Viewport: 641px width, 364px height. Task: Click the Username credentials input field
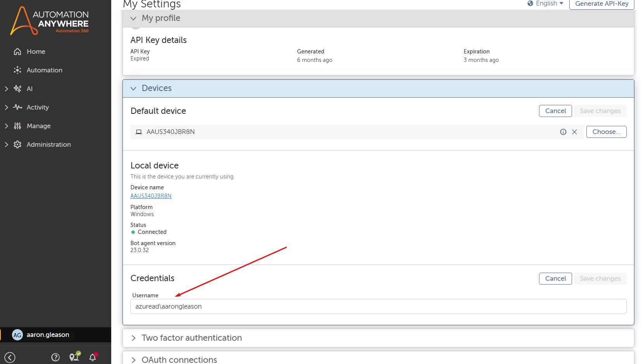[378, 306]
